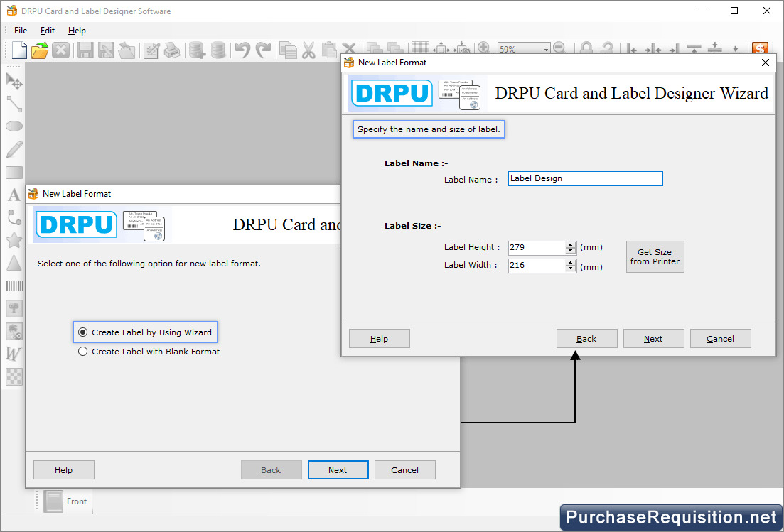Image resolution: width=784 pixels, height=532 pixels.
Task: Click Get Size from Printer button
Action: pyautogui.click(x=655, y=256)
